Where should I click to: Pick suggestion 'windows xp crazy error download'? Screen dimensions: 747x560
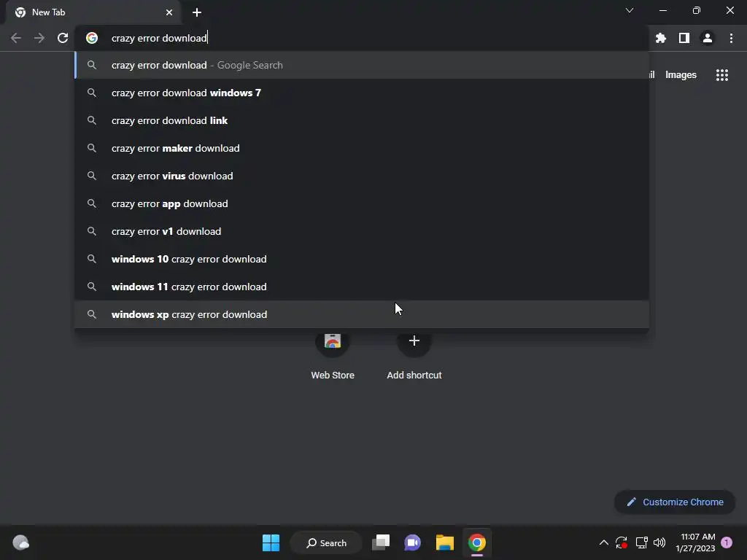(x=362, y=314)
